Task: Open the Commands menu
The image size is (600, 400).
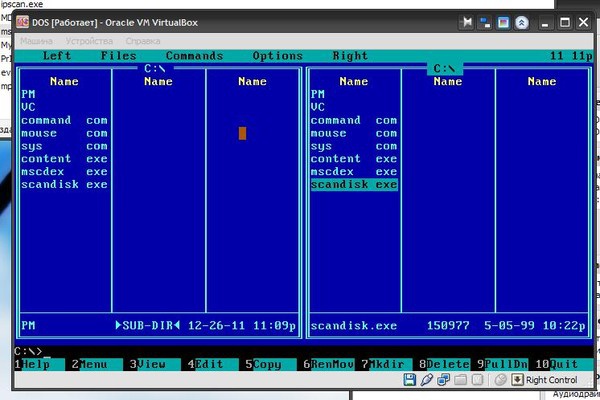Action: pos(194,56)
